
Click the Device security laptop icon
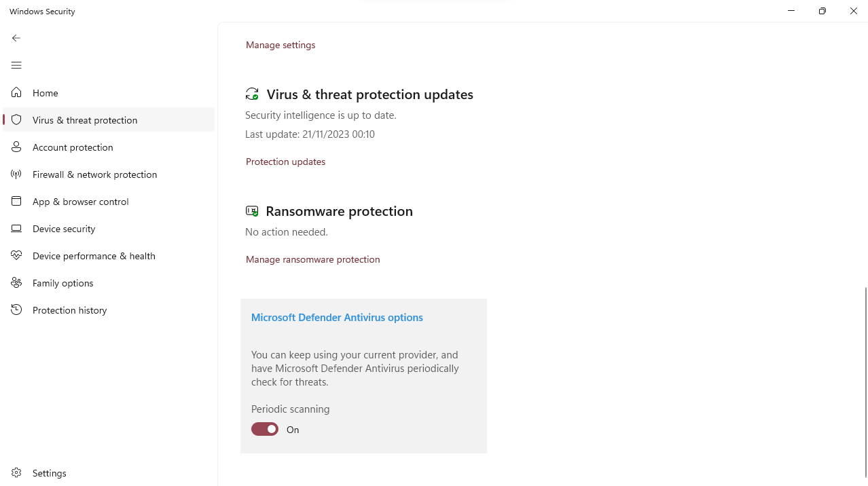(16, 229)
